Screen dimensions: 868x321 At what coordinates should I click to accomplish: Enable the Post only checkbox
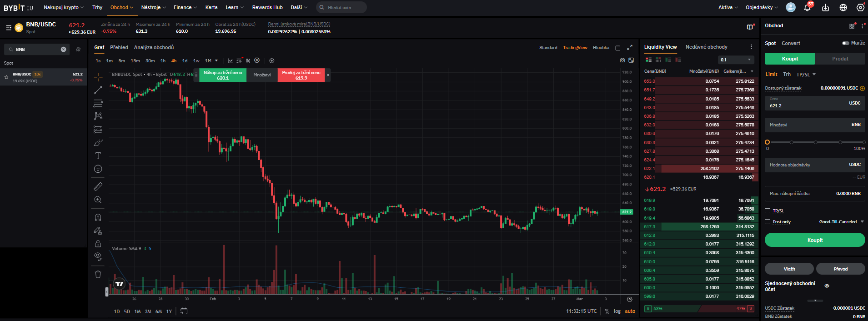coord(768,222)
